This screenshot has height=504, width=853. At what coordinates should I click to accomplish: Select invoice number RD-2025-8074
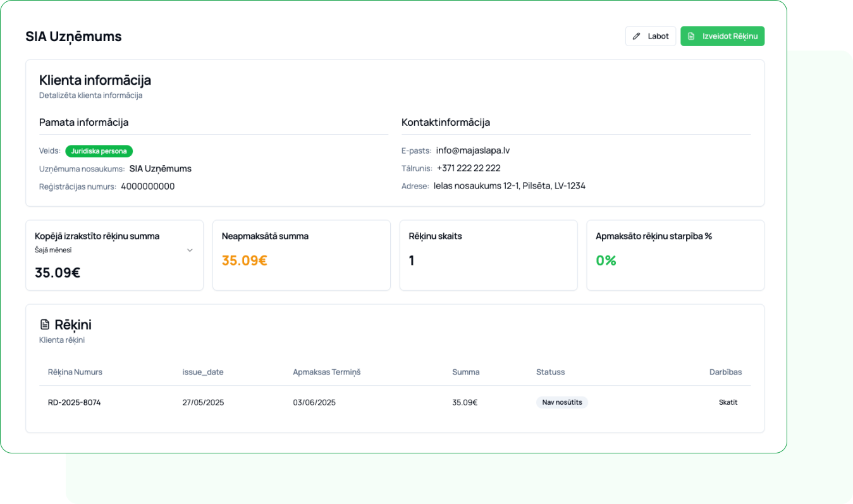point(75,402)
